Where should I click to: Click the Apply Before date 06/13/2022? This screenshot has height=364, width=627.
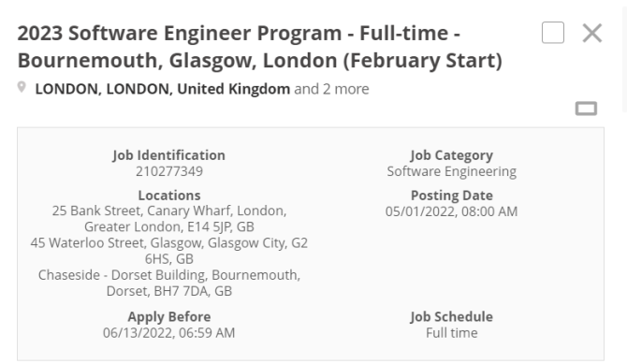coord(169,333)
